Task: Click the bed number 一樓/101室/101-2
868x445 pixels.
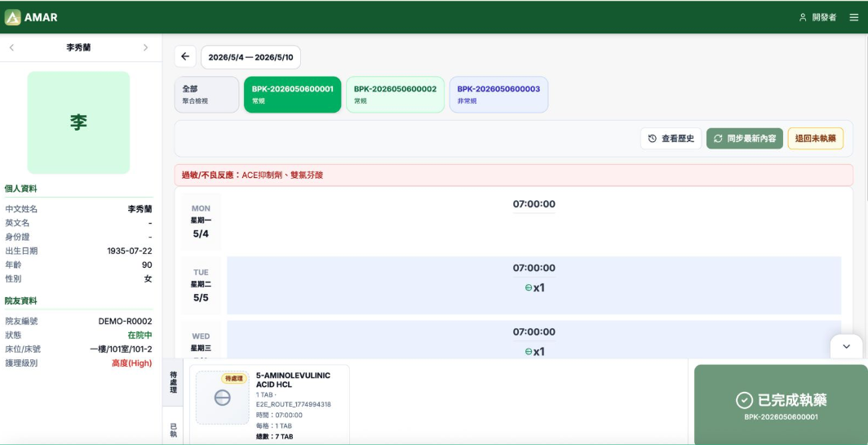Action: [121, 349]
